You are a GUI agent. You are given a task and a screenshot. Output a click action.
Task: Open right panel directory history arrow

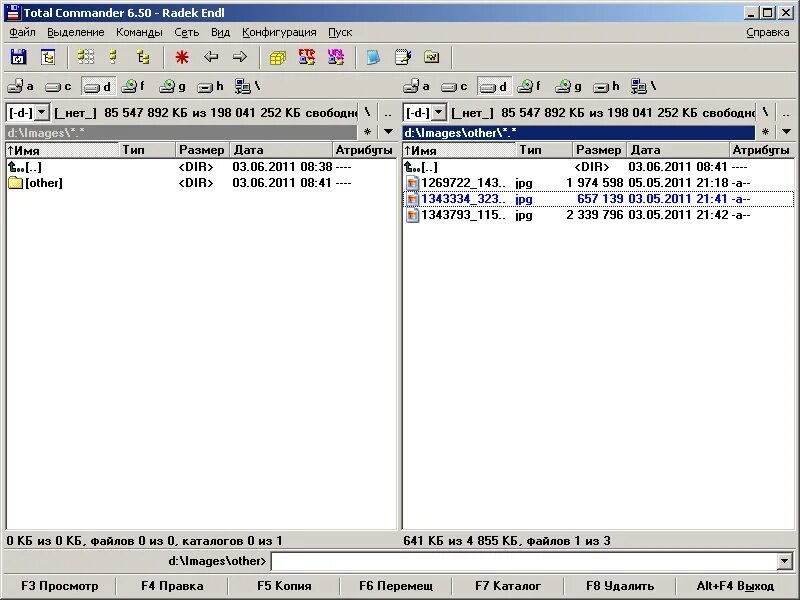(786, 132)
